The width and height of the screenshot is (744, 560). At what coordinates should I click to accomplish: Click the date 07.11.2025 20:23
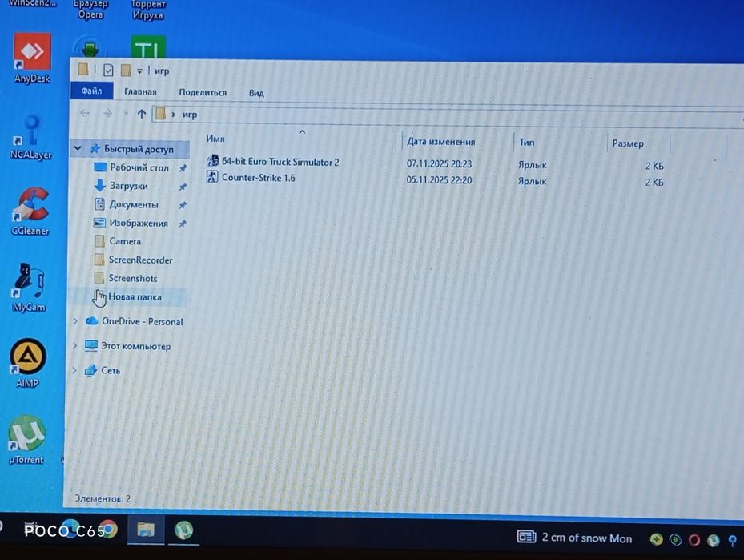tap(439, 163)
